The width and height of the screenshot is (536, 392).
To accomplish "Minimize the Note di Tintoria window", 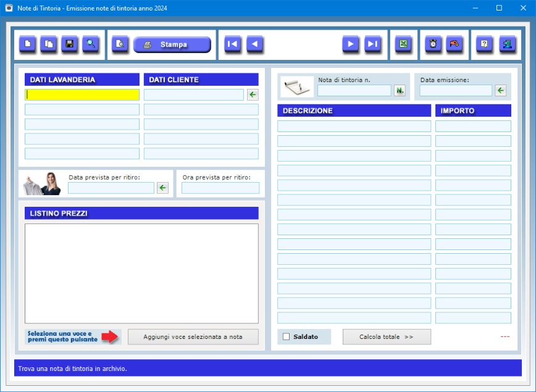I will (x=475, y=8).
